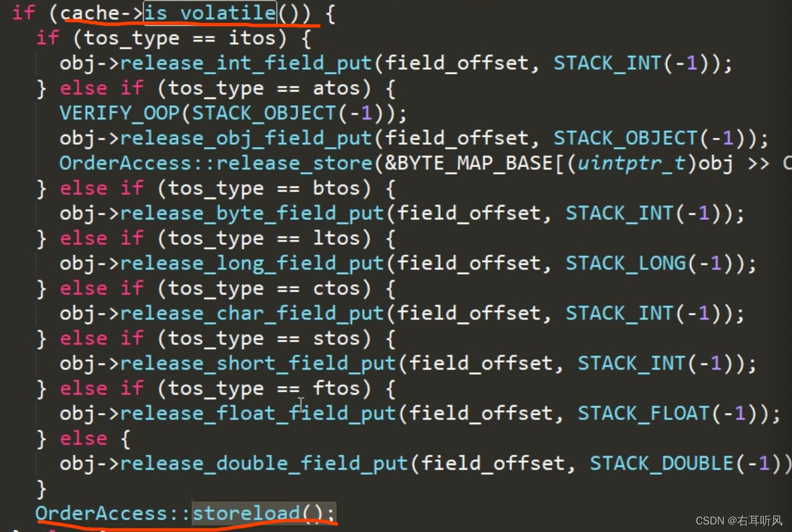
Task: Click STACK_INT on the release_byte_field_put line
Action: coord(619,213)
